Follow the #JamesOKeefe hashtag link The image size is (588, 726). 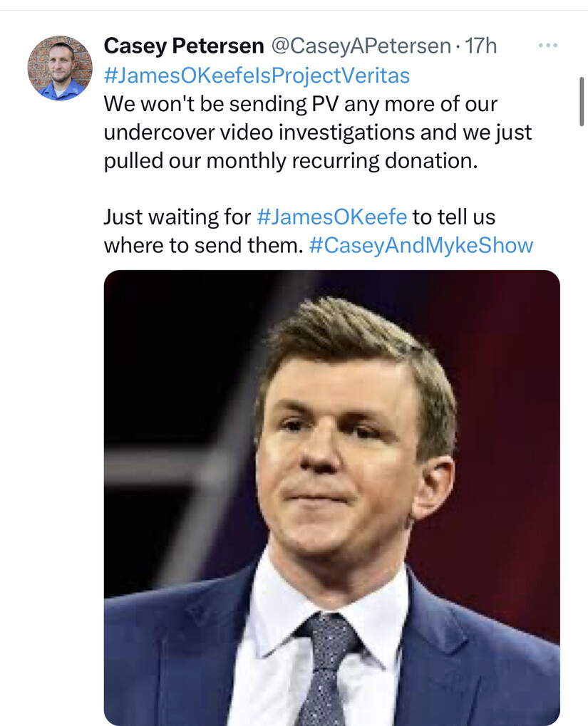pos(331,217)
